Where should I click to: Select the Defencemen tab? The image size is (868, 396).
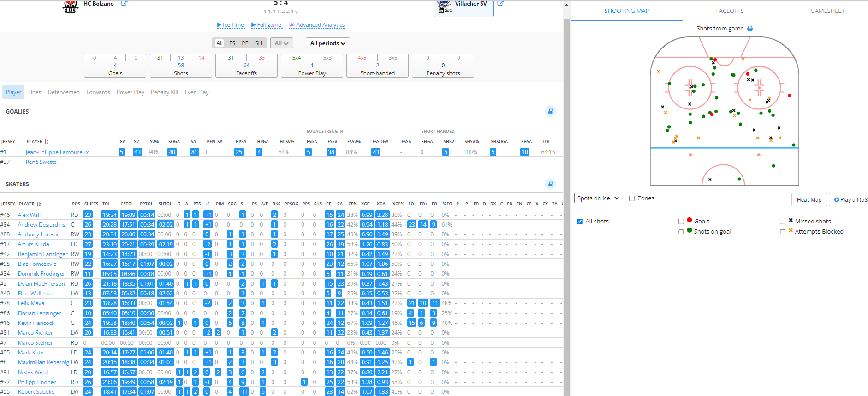point(64,92)
